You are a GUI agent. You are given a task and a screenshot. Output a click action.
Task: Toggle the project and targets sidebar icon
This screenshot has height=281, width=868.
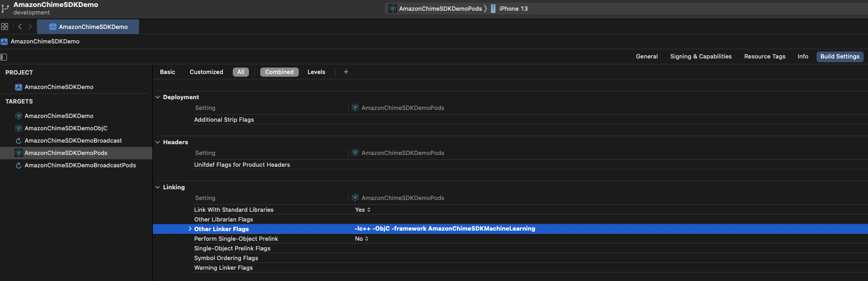4,57
